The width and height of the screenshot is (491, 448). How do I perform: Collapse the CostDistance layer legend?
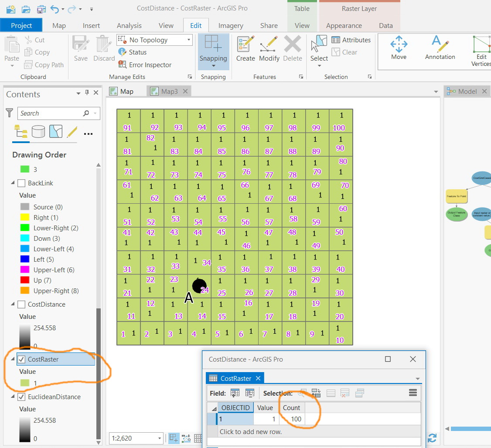tap(13, 304)
